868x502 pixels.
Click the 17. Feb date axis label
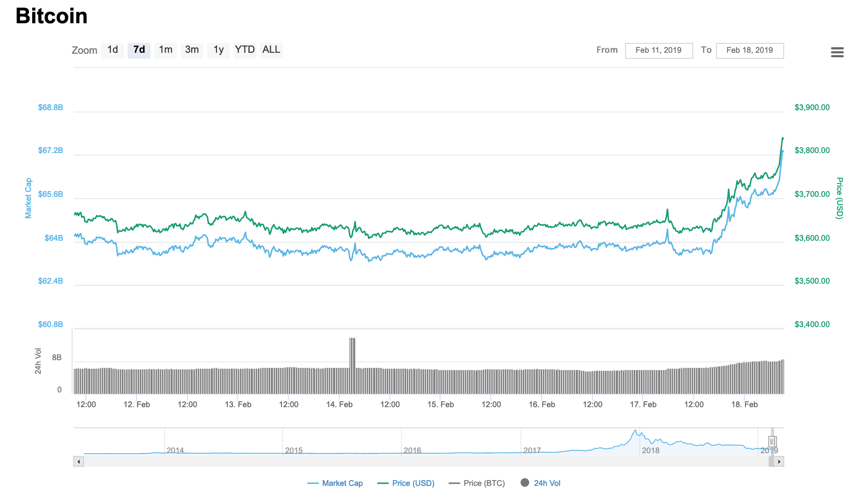pyautogui.click(x=643, y=404)
